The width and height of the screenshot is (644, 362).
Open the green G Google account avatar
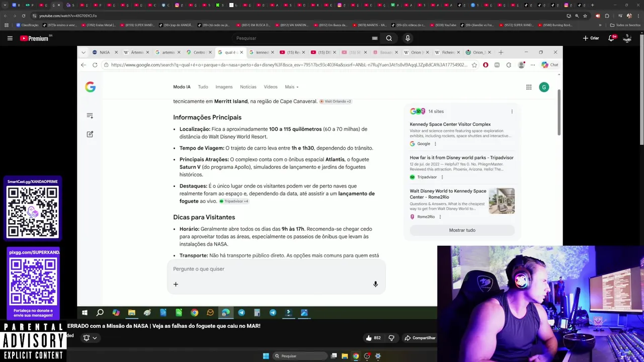544,87
